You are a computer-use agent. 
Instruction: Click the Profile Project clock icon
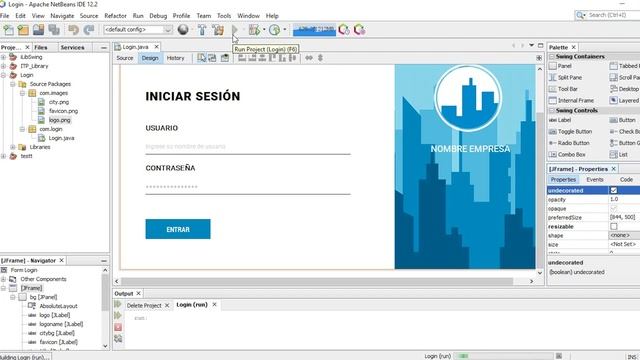[274, 30]
